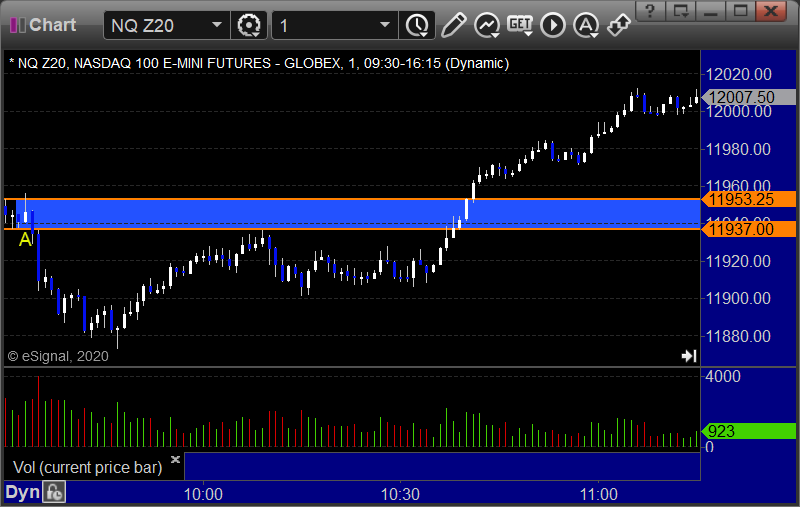
Task: Close the Vol study panel
Action: point(175,459)
